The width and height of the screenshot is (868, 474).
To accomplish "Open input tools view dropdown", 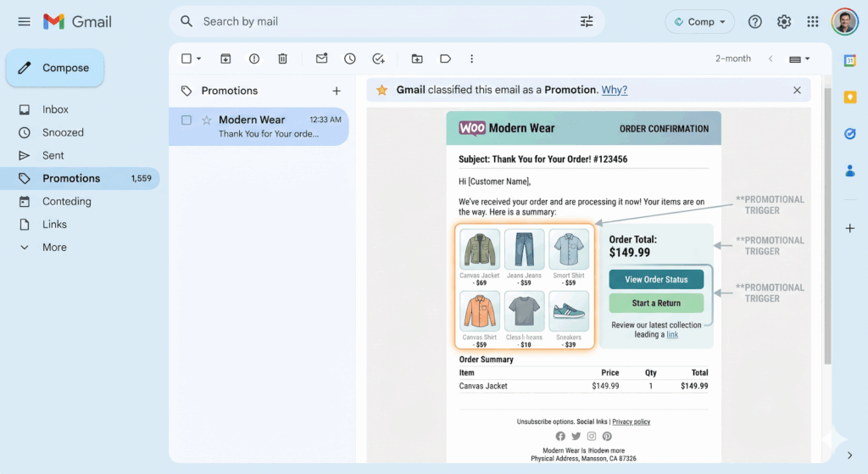I will pos(798,59).
